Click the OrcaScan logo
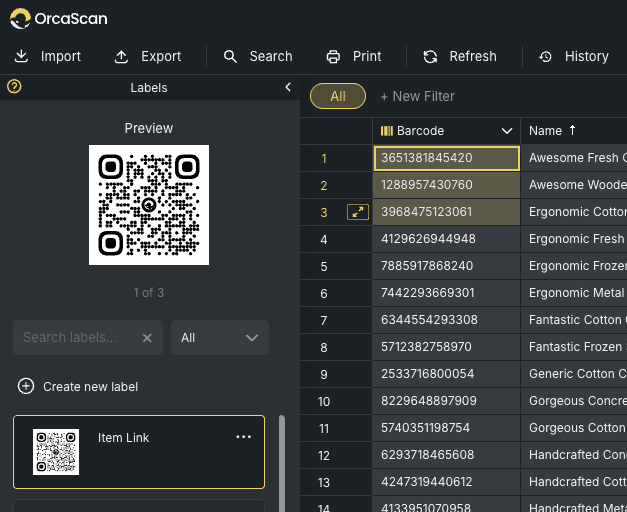The height and width of the screenshot is (512, 627). [59, 18]
